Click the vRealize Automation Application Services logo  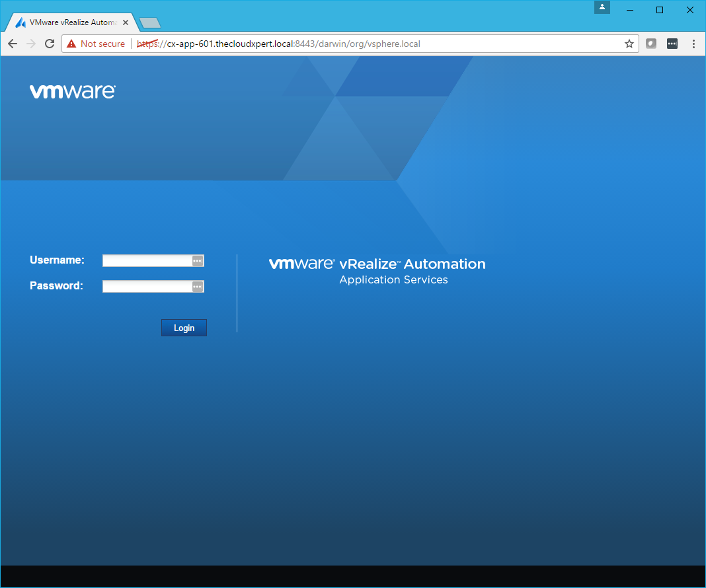click(377, 271)
